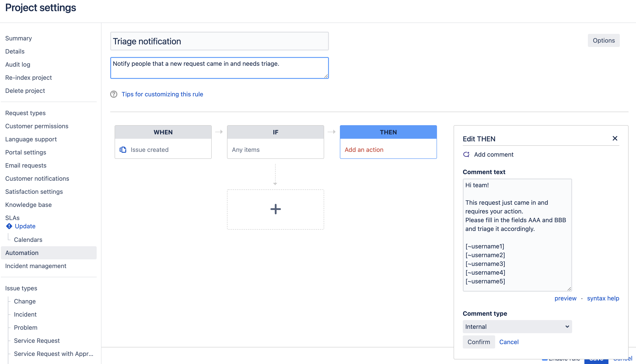This screenshot has height=364, width=636.
Task: Cancel editing the THEN action
Action: point(509,342)
